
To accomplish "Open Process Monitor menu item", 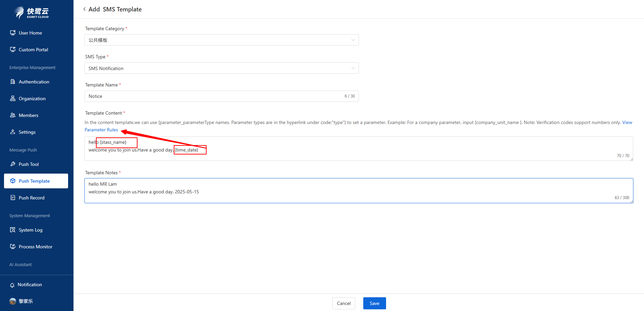I will [x=36, y=247].
